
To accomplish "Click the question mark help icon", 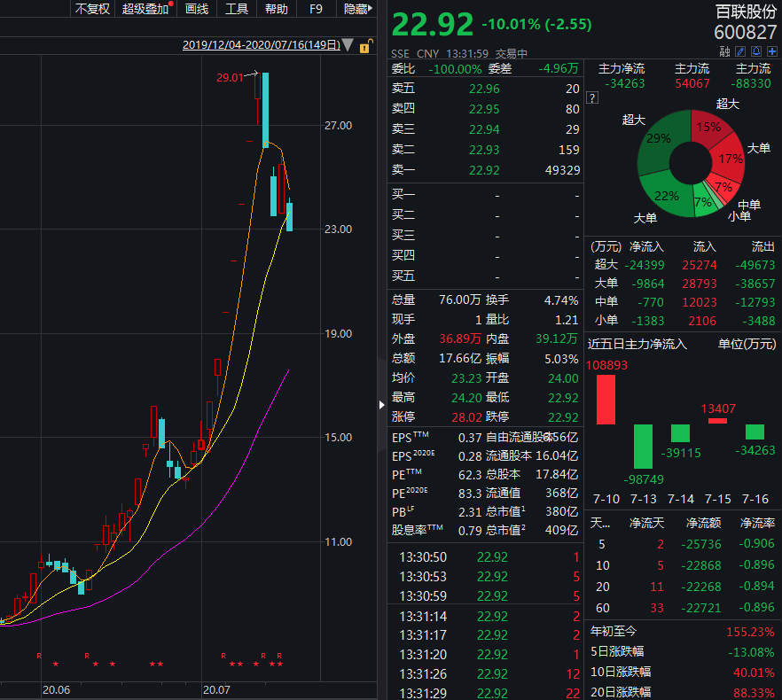I will [590, 110].
